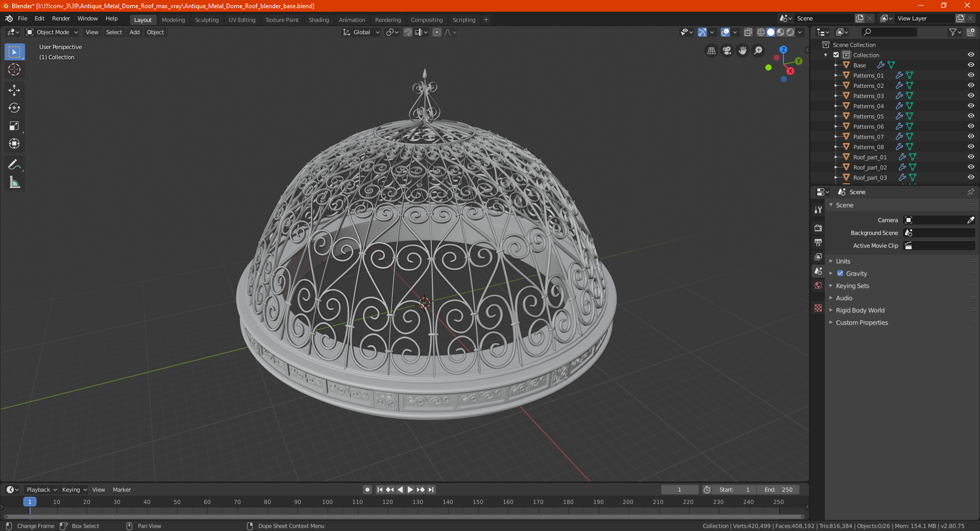
Task: Toggle snapping magnet
Action: click(x=407, y=32)
